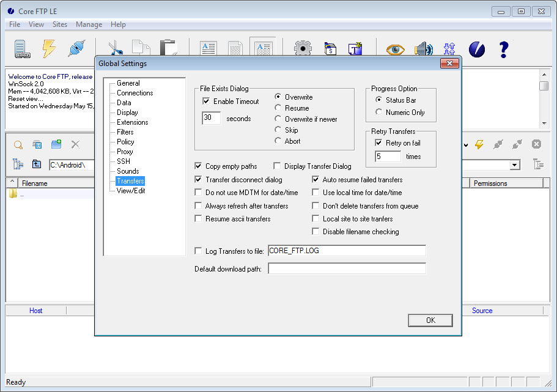Click the purple T template toolbar icon
The height and width of the screenshot is (392, 557).
pyautogui.click(x=355, y=49)
